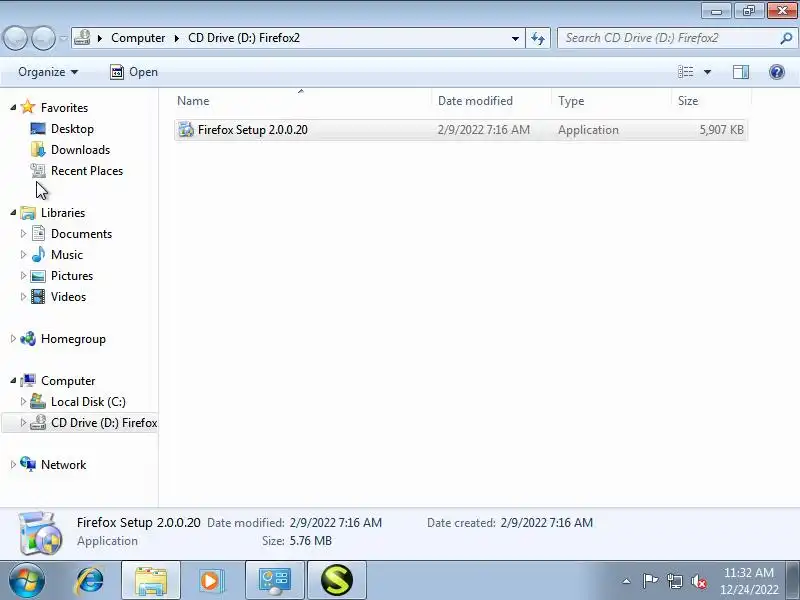The width and height of the screenshot is (800, 600).
Task: Expand arrow before Computer in address bar
Action: (100, 38)
